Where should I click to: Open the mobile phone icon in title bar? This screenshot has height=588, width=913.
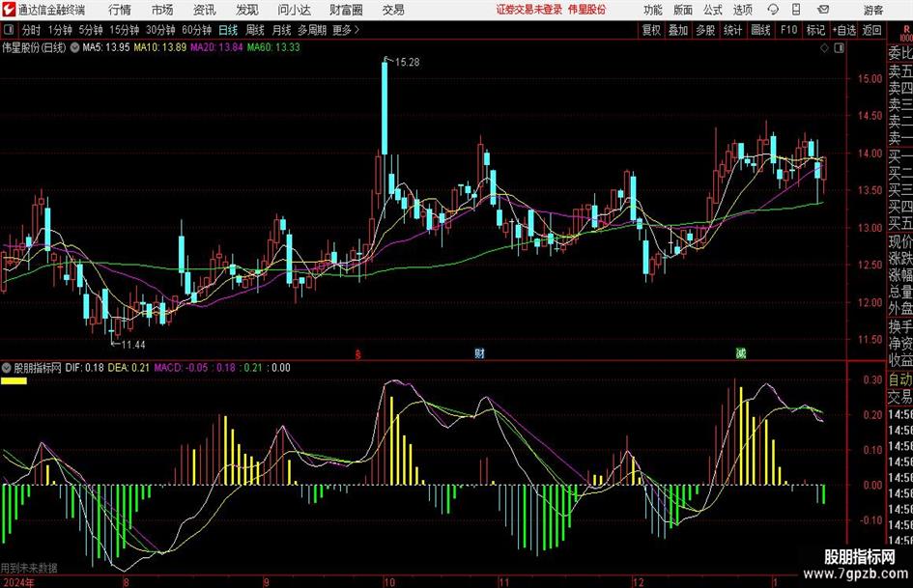796,10
